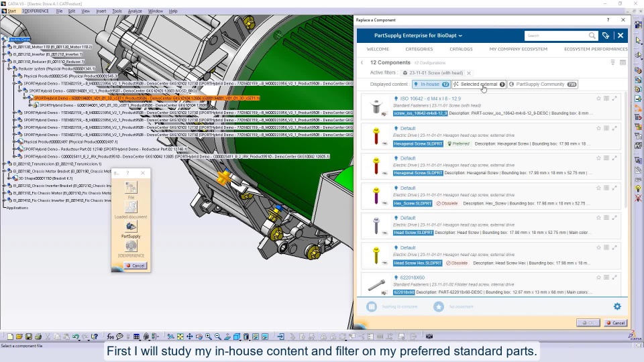
Task: Open the Analyze menu
Action: pyautogui.click(x=135, y=11)
